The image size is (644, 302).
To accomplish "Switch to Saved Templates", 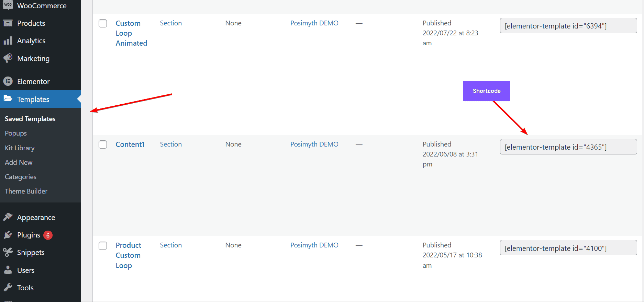I will [x=30, y=119].
